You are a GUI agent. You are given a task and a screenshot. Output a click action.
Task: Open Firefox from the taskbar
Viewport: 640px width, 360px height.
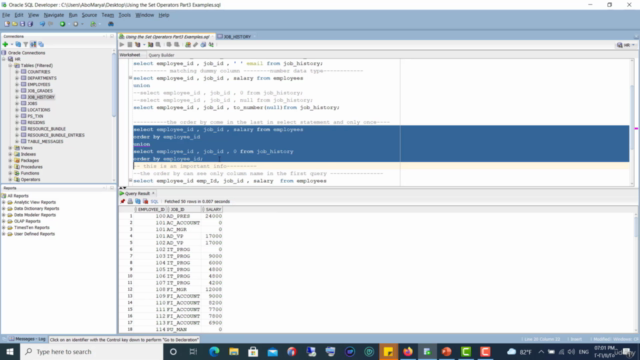tap(408, 351)
